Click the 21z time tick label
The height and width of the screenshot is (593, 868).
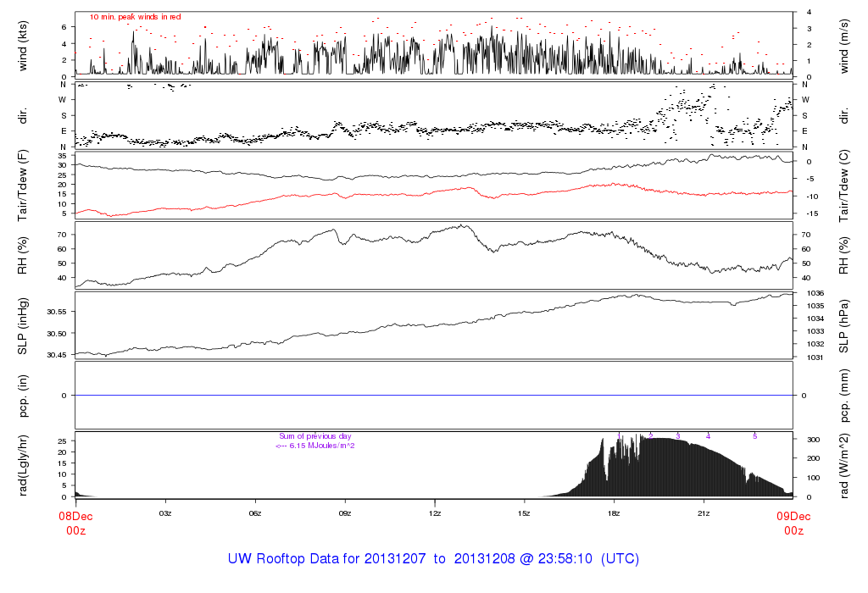(704, 513)
